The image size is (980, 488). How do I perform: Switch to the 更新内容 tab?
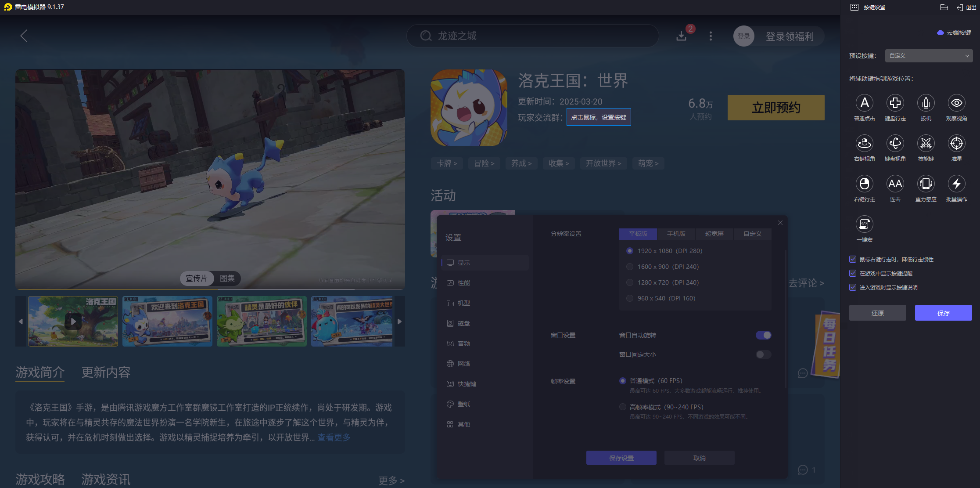(x=105, y=372)
